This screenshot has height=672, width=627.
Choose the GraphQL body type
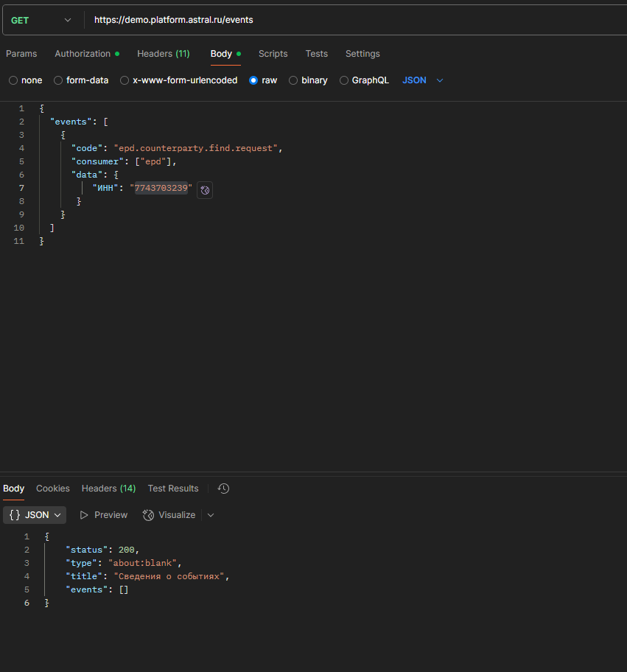click(x=344, y=80)
